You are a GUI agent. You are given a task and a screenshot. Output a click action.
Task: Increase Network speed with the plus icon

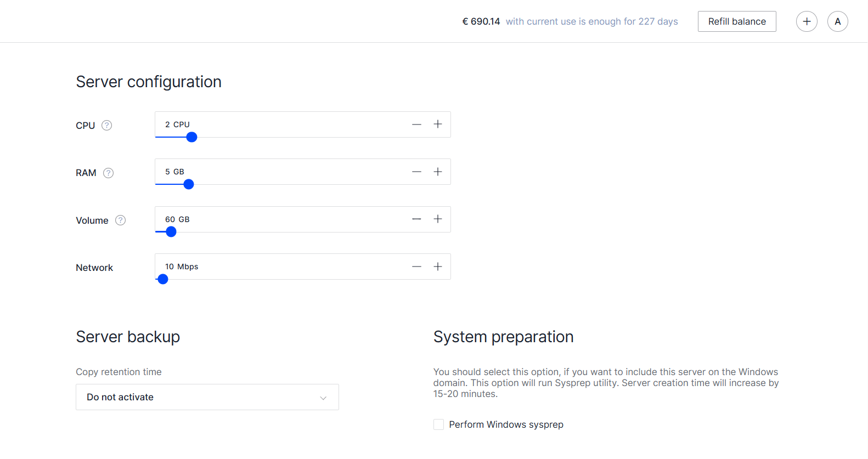pyautogui.click(x=438, y=266)
